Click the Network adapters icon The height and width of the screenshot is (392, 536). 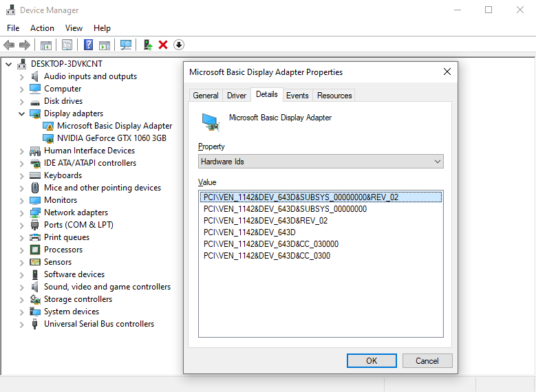point(35,213)
